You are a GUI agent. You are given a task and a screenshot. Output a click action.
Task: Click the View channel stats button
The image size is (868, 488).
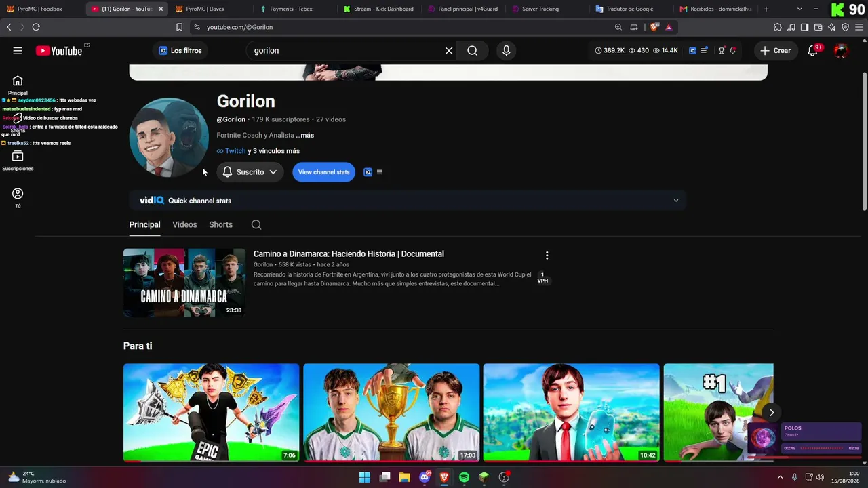(x=324, y=172)
